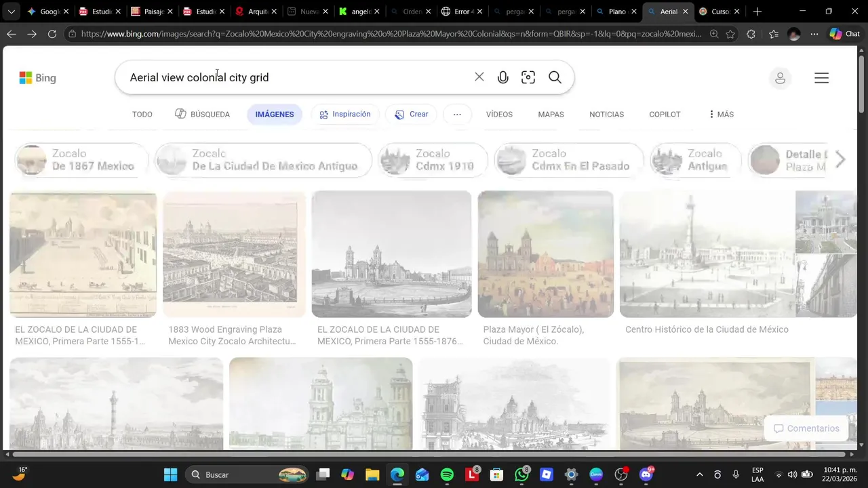Open File Explorer from the taskbar
This screenshot has height=488, width=868.
click(372, 474)
